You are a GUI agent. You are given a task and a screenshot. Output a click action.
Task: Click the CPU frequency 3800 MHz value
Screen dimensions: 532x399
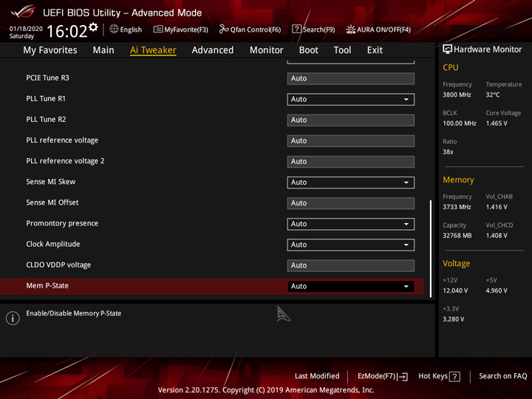(457, 95)
